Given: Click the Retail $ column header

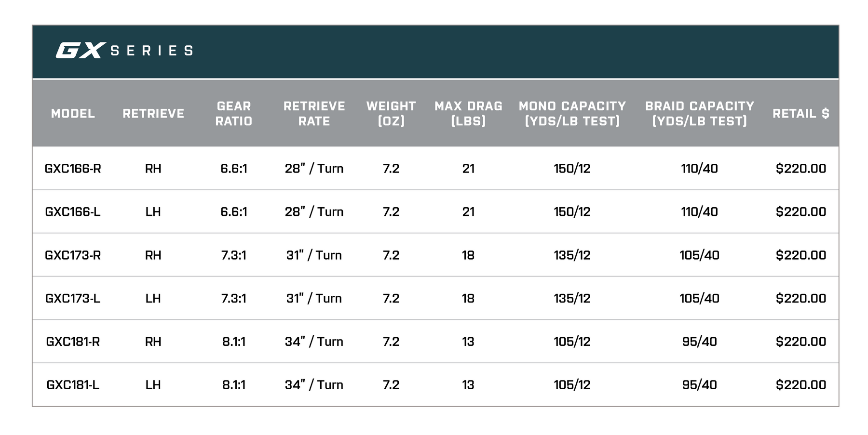Looking at the screenshot, I should (x=800, y=114).
